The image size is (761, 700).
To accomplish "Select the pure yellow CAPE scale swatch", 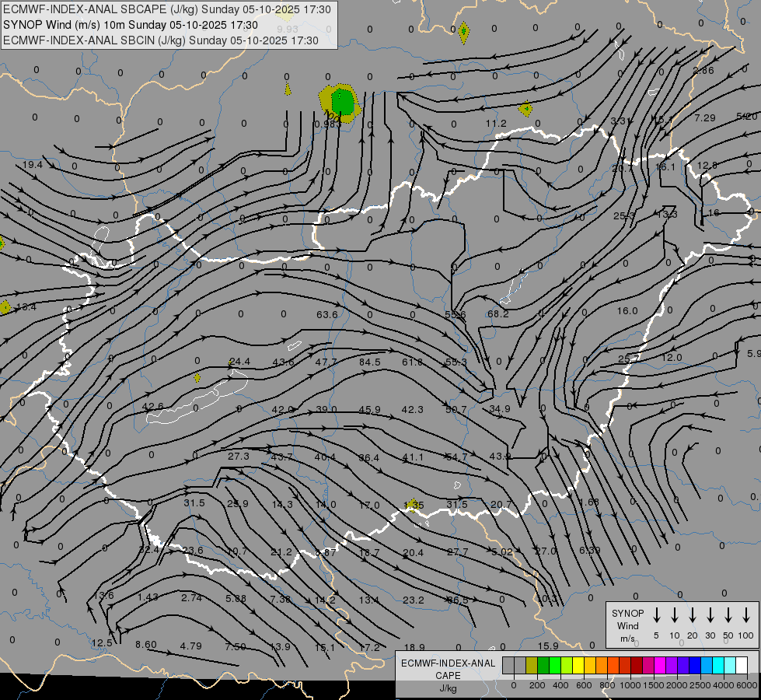I will pyautogui.click(x=578, y=665).
